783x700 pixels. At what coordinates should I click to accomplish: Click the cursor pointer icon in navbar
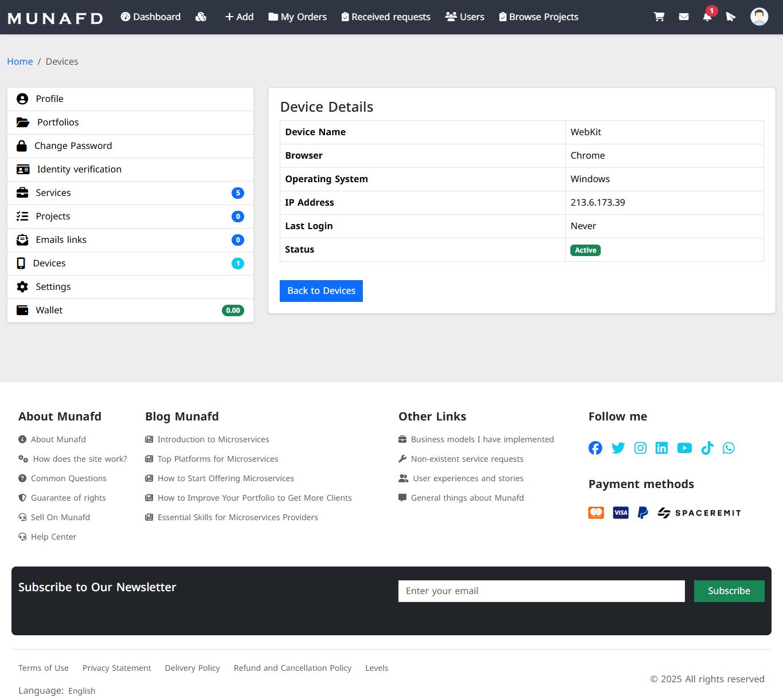pos(730,17)
